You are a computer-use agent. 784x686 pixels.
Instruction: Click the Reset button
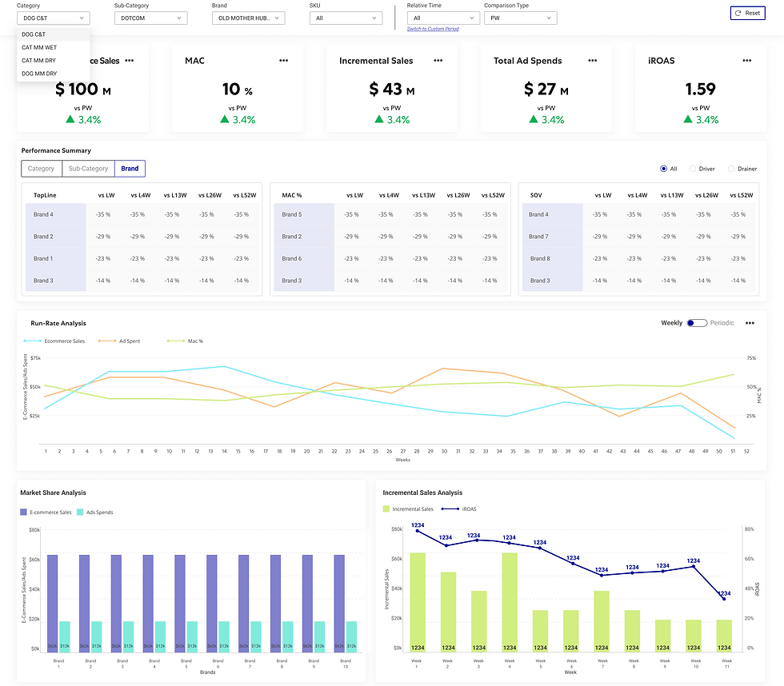coord(747,13)
